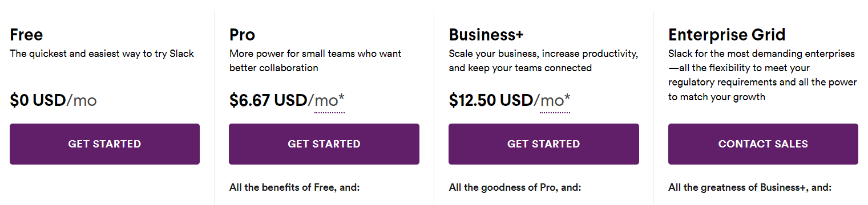Click the $0 USD price text
The image size is (868, 205).
(x=38, y=101)
